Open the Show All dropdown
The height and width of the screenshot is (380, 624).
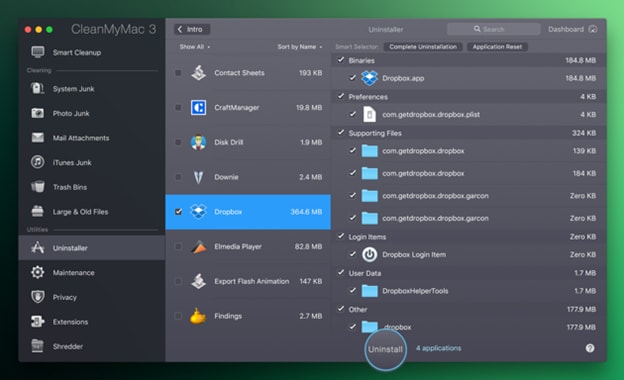195,47
